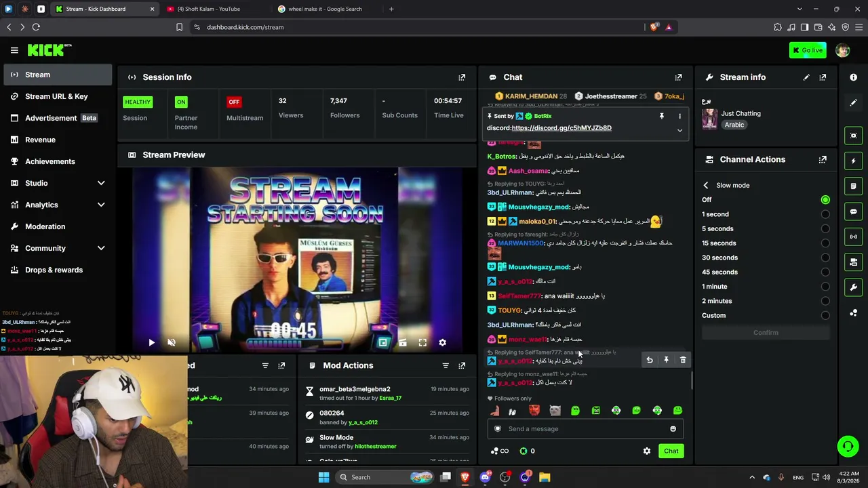This screenshot has width=868, height=488.
Task: Go back from the Slow mode list
Action: point(706,185)
